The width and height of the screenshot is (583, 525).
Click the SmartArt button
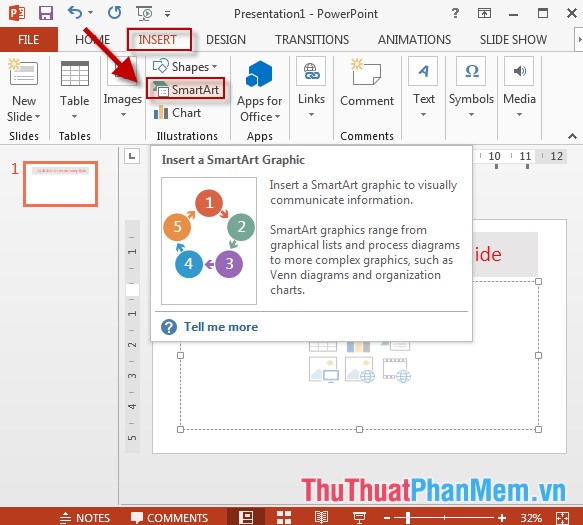(186, 89)
